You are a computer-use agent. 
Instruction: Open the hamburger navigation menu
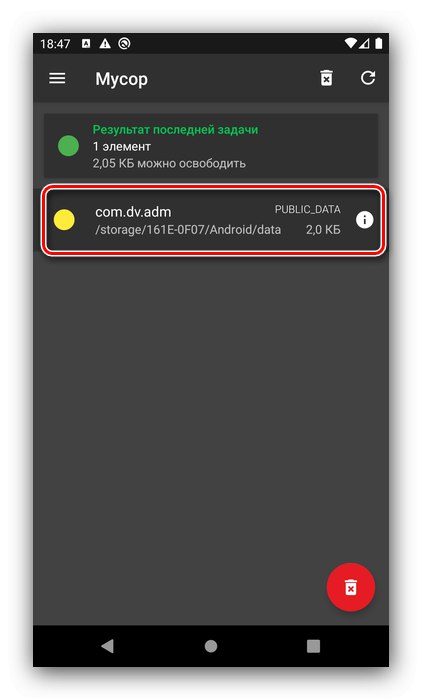pos(57,79)
